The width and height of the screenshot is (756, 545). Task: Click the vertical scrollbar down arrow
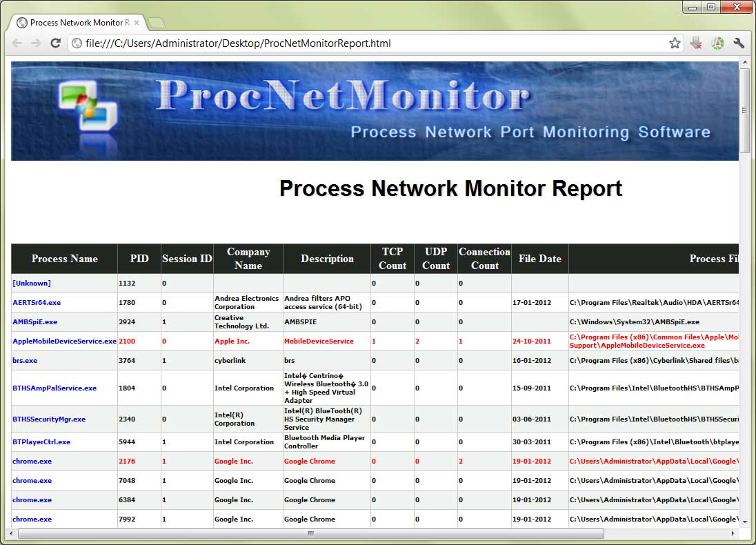coord(744,522)
